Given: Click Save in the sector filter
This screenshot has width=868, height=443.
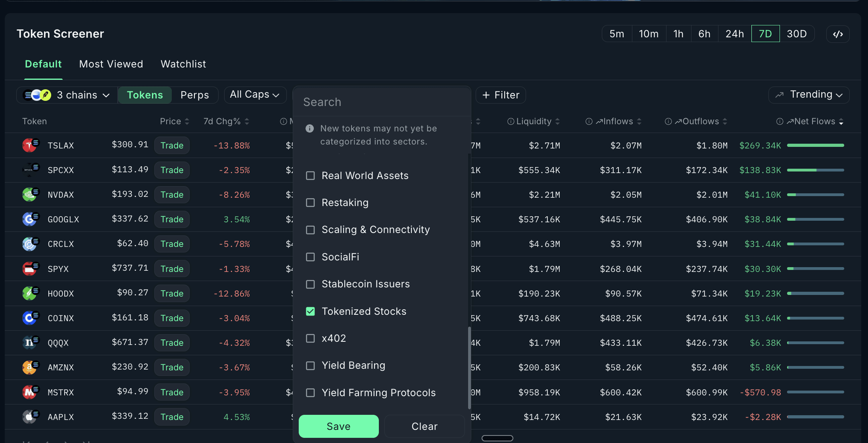Looking at the screenshot, I should pyautogui.click(x=339, y=426).
